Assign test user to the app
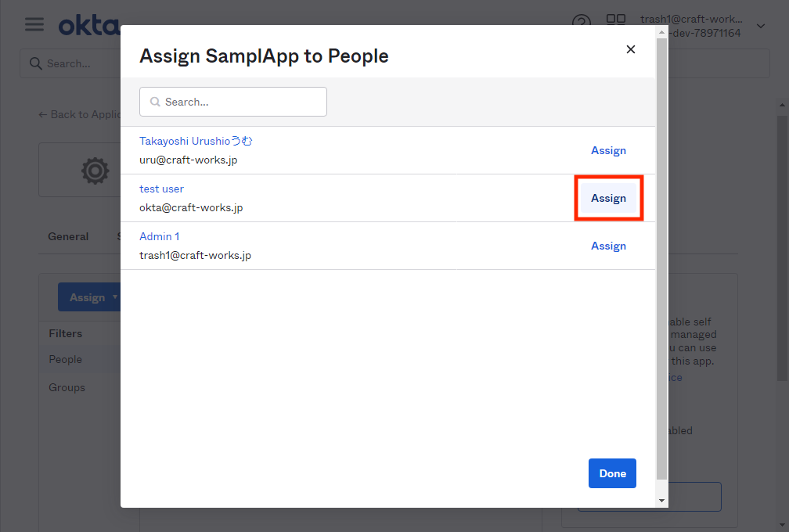789x532 pixels. [x=608, y=198]
